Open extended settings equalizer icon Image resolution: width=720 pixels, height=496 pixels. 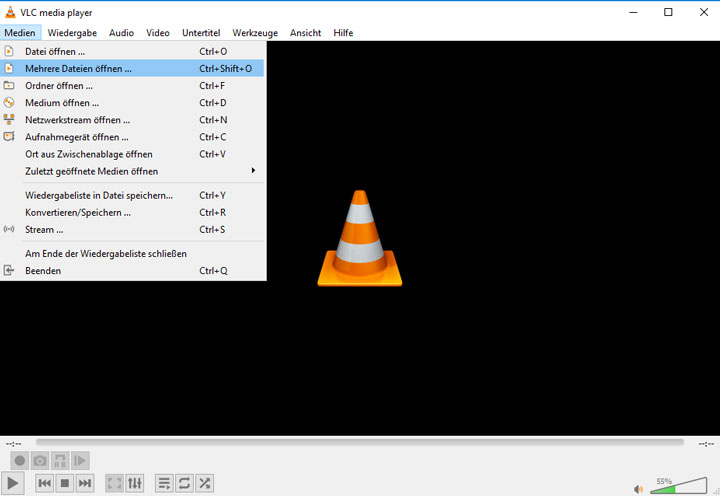tap(135, 483)
